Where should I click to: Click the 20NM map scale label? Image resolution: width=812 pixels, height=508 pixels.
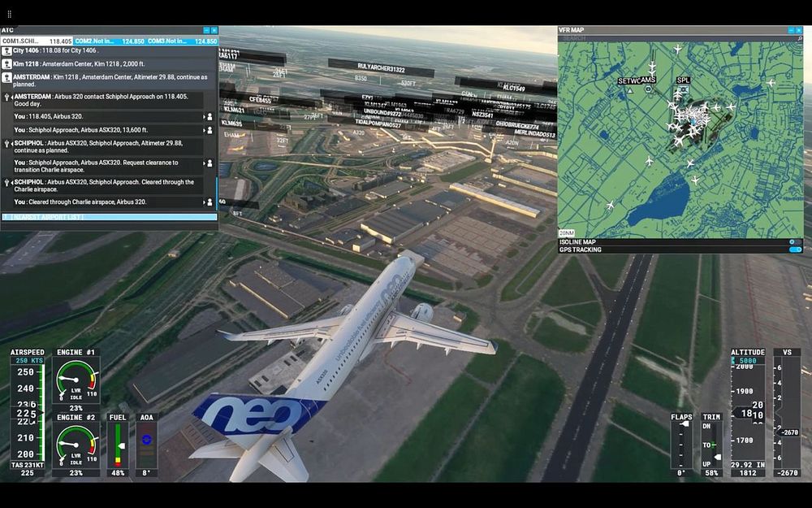[x=567, y=233]
